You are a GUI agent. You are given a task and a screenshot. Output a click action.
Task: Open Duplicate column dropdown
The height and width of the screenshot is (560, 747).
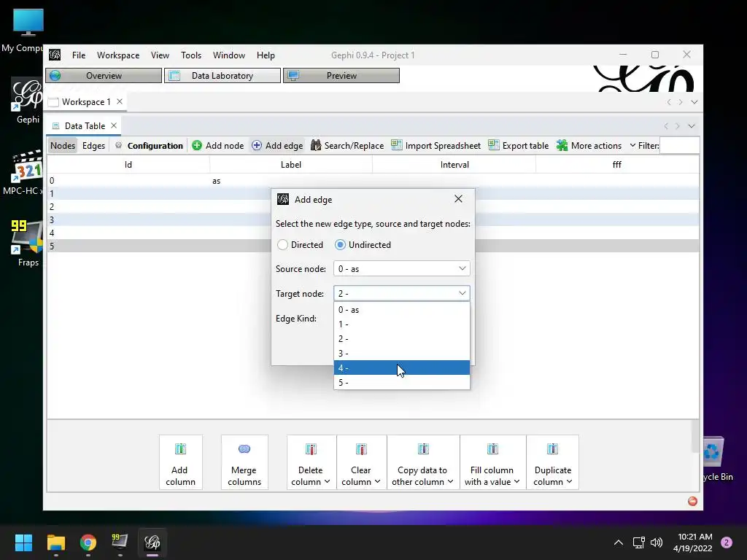[553, 462]
